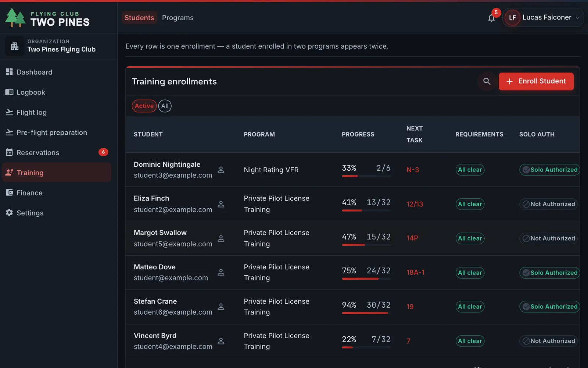Click the Logbook book icon
588x368 pixels.
click(9, 92)
